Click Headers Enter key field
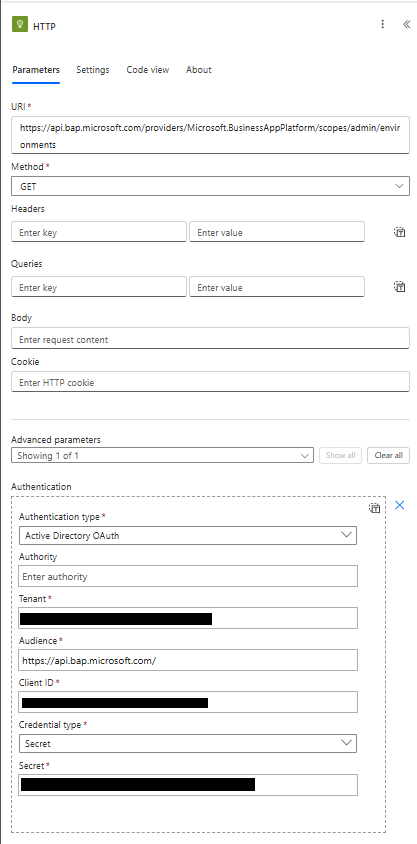417x844 pixels. [99, 231]
